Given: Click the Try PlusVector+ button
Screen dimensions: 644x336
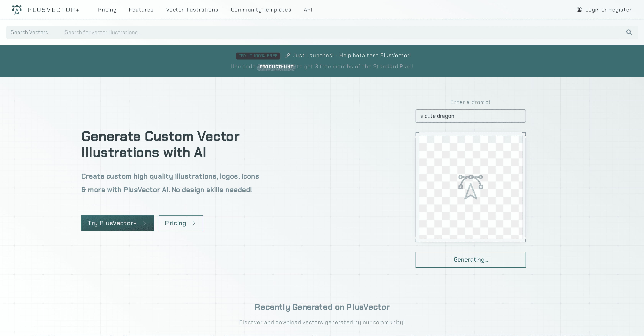Looking at the screenshot, I should [x=117, y=223].
